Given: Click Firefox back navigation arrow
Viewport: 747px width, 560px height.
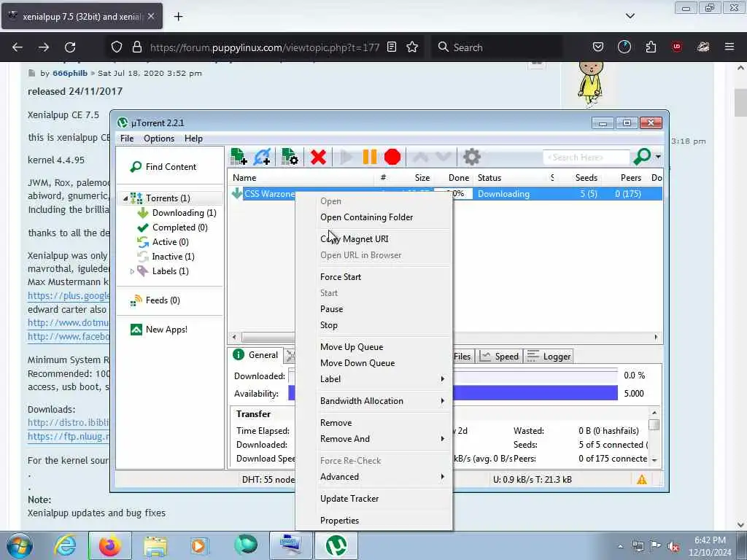Looking at the screenshot, I should pos(18,47).
